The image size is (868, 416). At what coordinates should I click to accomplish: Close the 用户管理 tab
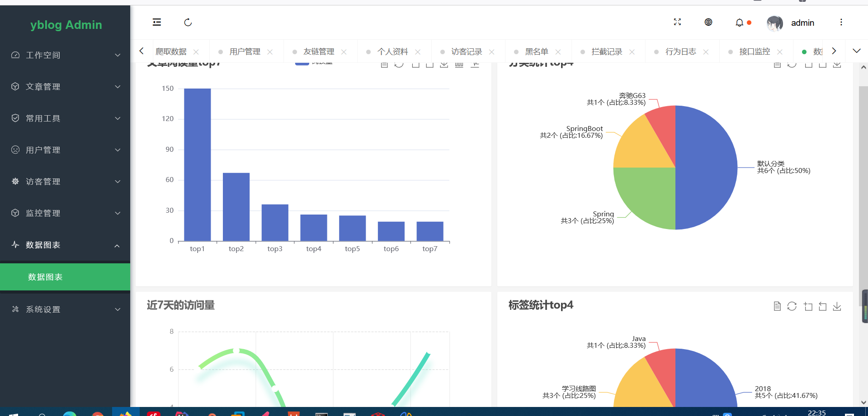coord(270,52)
